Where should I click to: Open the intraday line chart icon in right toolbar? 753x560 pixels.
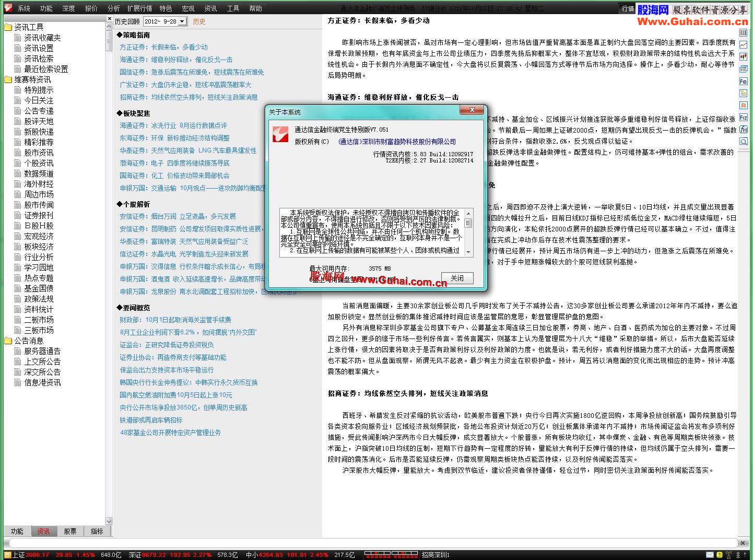pyautogui.click(x=744, y=45)
